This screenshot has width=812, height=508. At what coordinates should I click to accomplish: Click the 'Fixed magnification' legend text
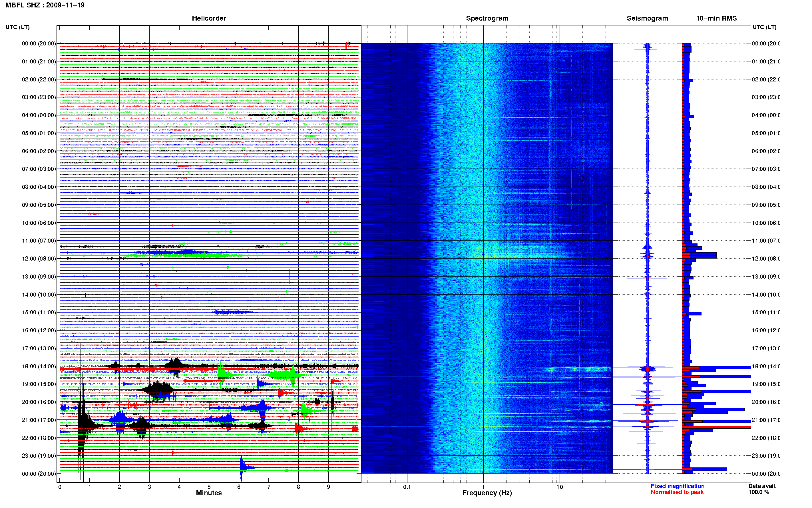pos(678,486)
